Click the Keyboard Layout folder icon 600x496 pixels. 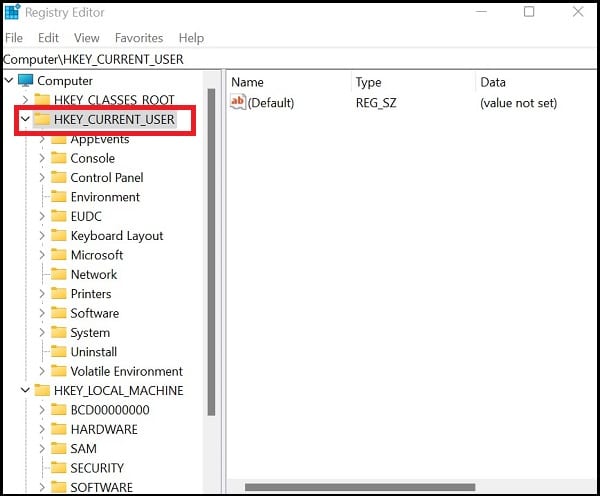pyautogui.click(x=59, y=235)
